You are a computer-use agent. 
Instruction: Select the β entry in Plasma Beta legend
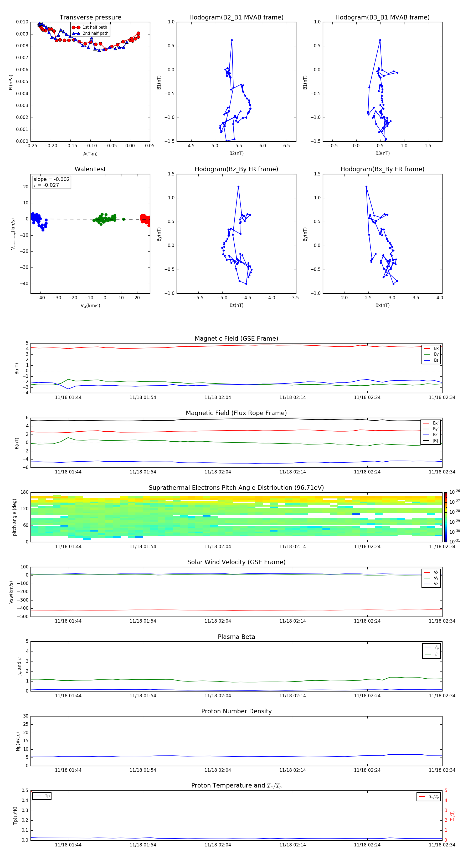(x=431, y=654)
